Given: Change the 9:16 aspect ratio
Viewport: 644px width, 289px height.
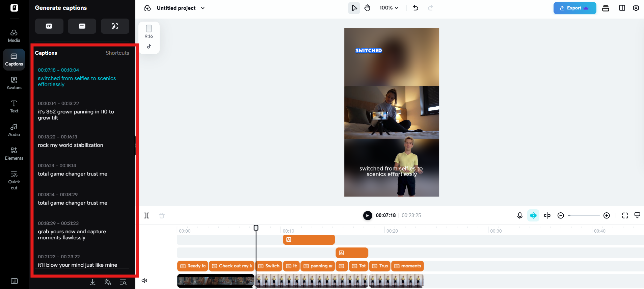Looking at the screenshot, I should [x=149, y=31].
